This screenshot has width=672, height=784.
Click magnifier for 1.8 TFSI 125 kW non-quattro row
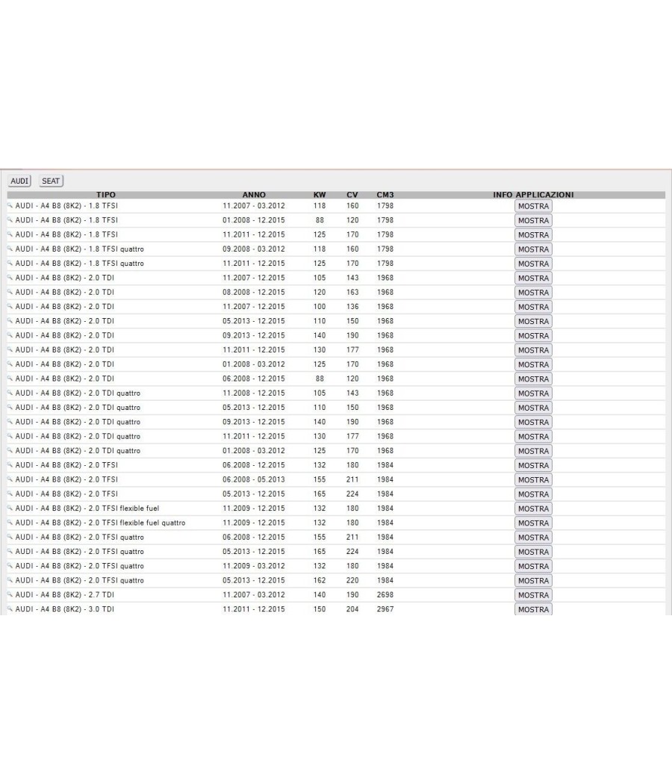point(10,234)
